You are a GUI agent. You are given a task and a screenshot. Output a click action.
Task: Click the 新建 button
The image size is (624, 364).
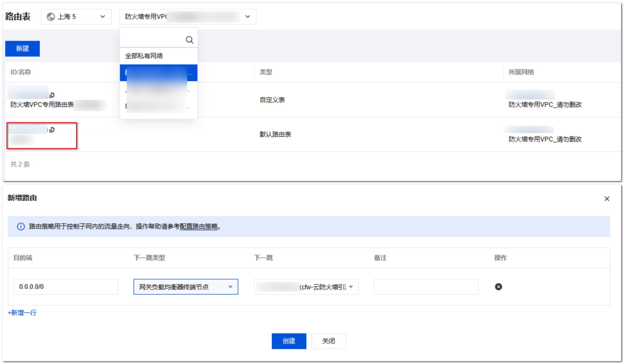pyautogui.click(x=23, y=48)
